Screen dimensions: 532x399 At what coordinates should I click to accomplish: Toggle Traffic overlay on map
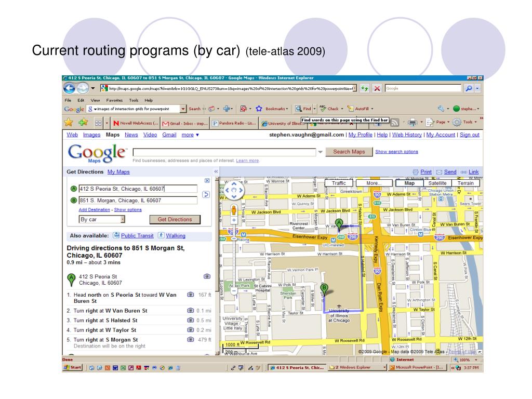(x=339, y=183)
